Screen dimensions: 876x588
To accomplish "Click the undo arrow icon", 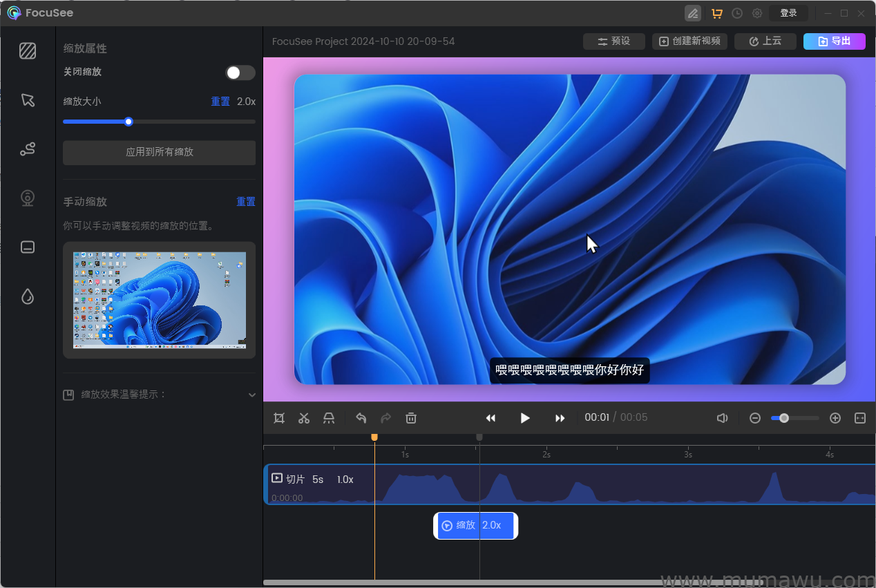I will click(361, 418).
